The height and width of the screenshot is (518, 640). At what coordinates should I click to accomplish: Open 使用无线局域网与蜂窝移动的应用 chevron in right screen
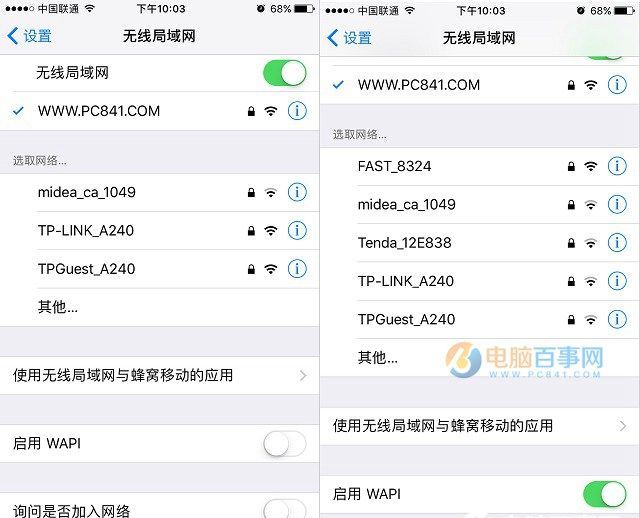pyautogui.click(x=623, y=426)
